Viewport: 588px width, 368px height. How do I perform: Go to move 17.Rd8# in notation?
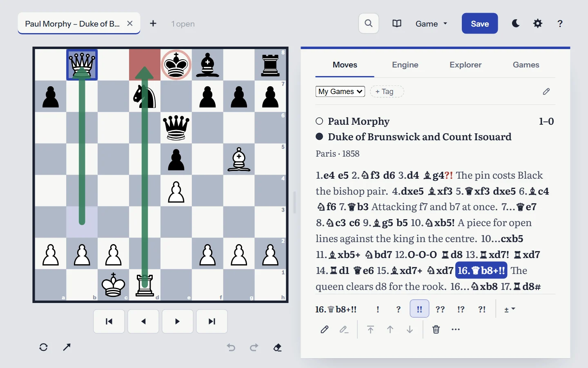[521, 287]
